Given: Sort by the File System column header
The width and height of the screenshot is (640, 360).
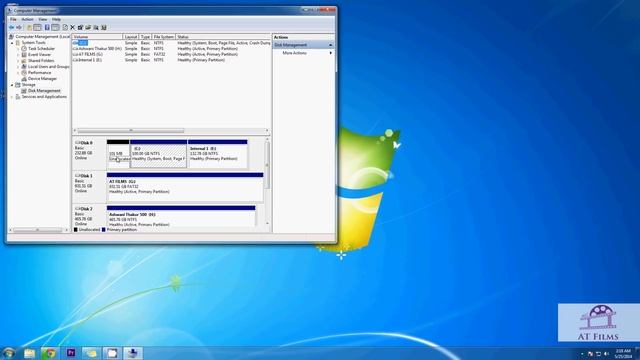Looking at the screenshot, I should [x=163, y=37].
